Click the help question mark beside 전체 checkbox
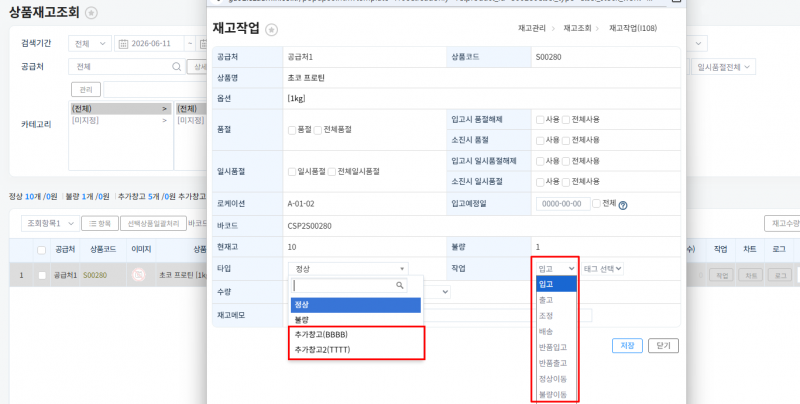The height and width of the screenshot is (404, 800). [622, 205]
